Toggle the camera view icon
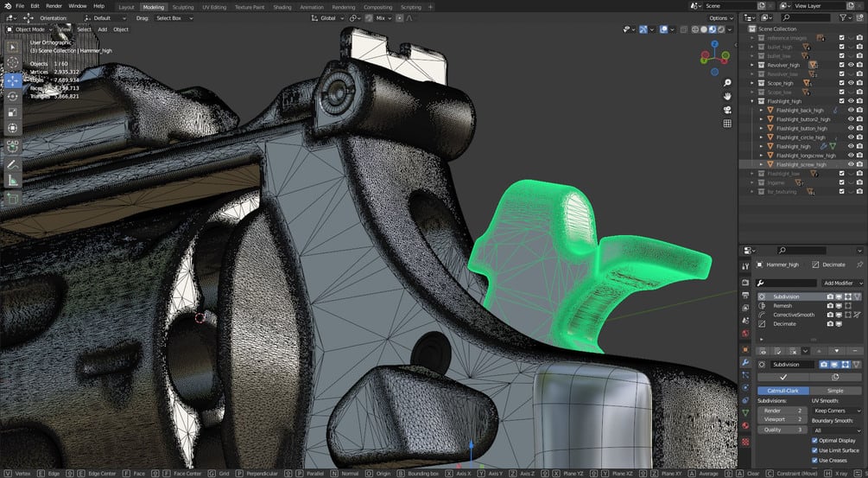Image resolution: width=868 pixels, height=478 pixels. (x=727, y=110)
